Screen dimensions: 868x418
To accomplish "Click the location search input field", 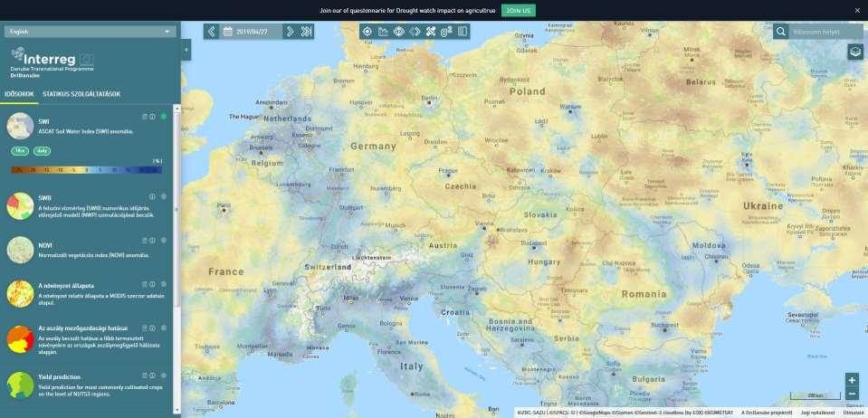I will point(826,32).
